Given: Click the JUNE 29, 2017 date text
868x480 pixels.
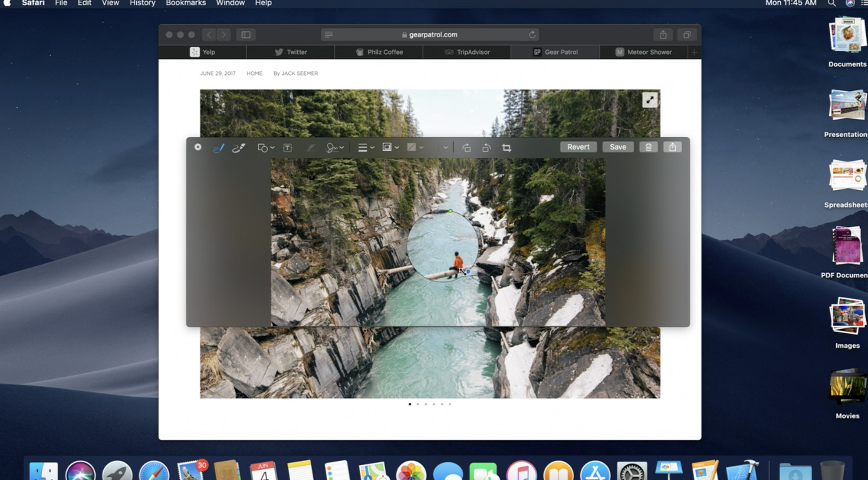Looking at the screenshot, I should (217, 73).
